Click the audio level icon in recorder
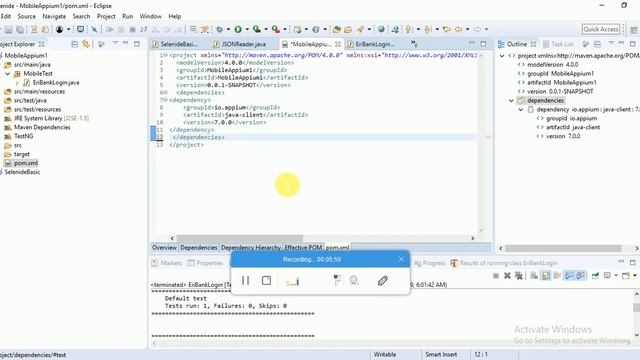The height and width of the screenshot is (360, 640). (x=292, y=281)
